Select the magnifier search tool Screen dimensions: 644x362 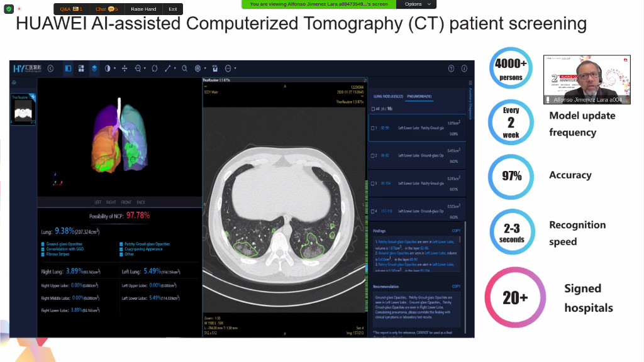[184, 69]
